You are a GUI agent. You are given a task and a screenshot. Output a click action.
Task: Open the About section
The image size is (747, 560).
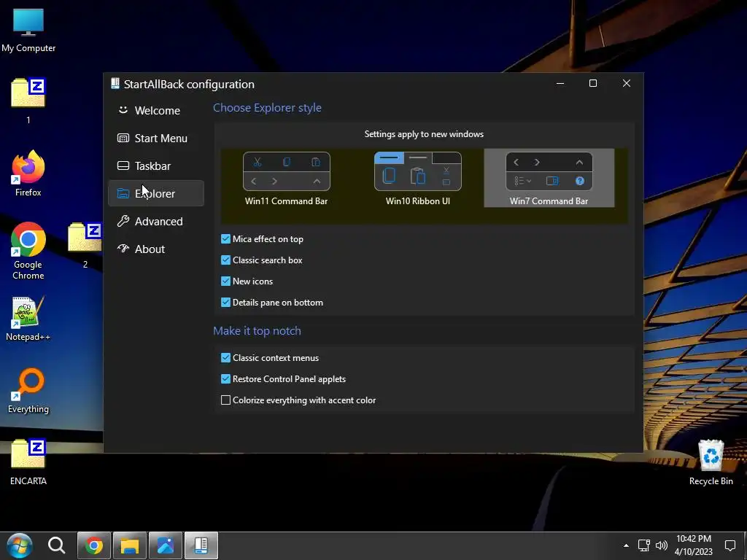click(x=156, y=249)
